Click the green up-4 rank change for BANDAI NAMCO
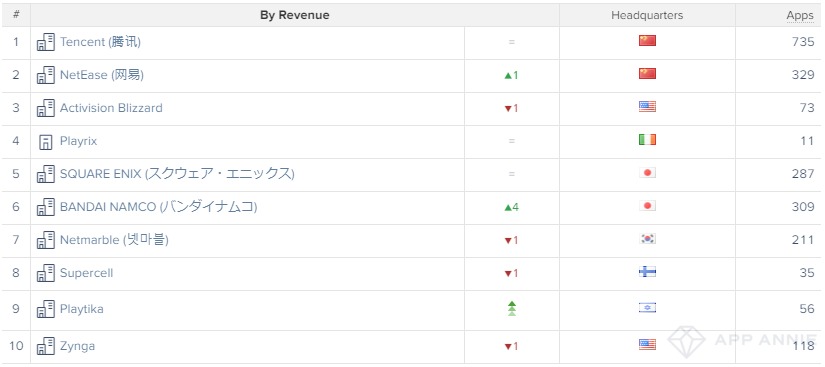The image size is (825, 367). [511, 208]
